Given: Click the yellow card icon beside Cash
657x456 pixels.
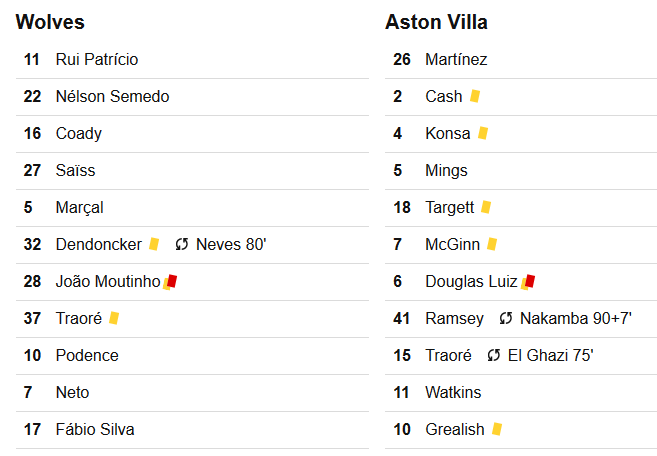Looking at the screenshot, I should pos(475,96).
